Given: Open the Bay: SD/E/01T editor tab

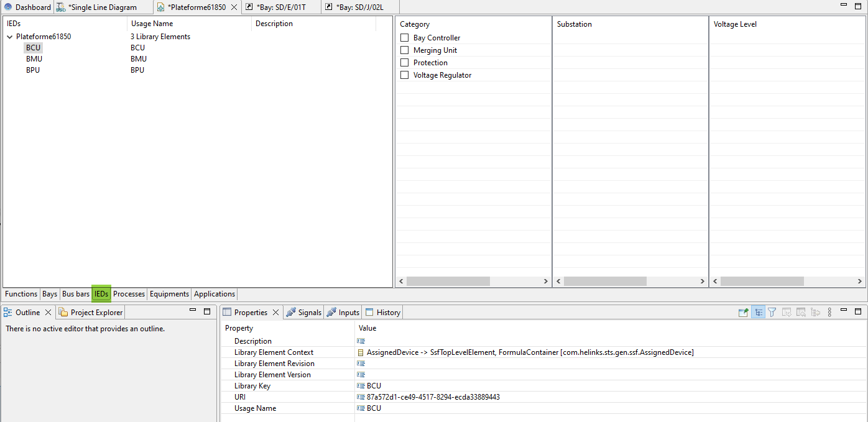Looking at the screenshot, I should click(280, 7).
